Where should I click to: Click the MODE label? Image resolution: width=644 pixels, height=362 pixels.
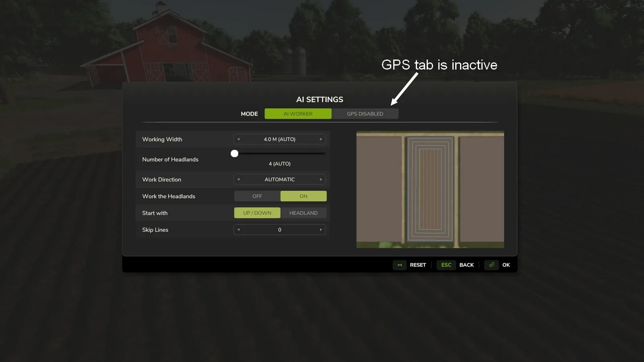click(x=249, y=114)
